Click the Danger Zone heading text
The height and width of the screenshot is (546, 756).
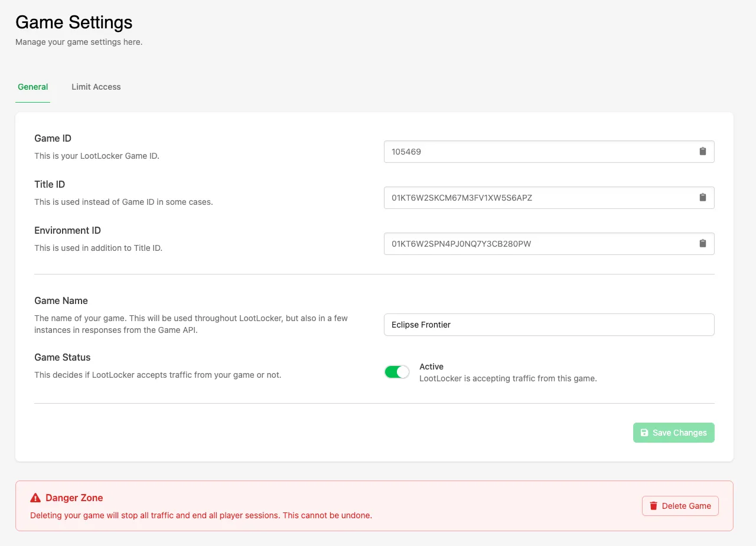click(x=74, y=498)
